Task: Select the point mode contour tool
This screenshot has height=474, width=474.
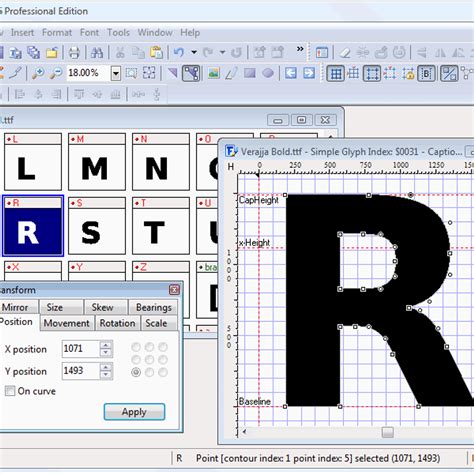Action: [191, 73]
